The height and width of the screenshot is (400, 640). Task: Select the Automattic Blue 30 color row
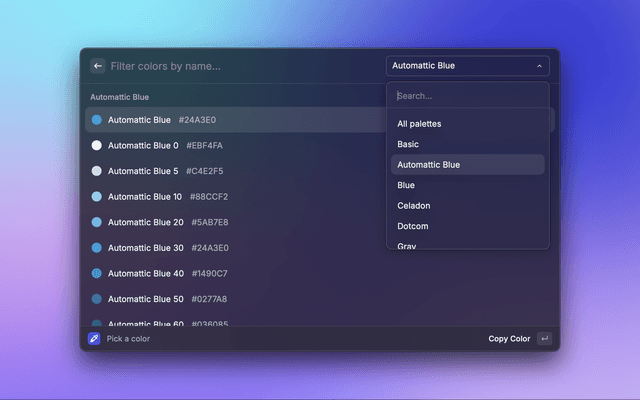tap(200, 248)
